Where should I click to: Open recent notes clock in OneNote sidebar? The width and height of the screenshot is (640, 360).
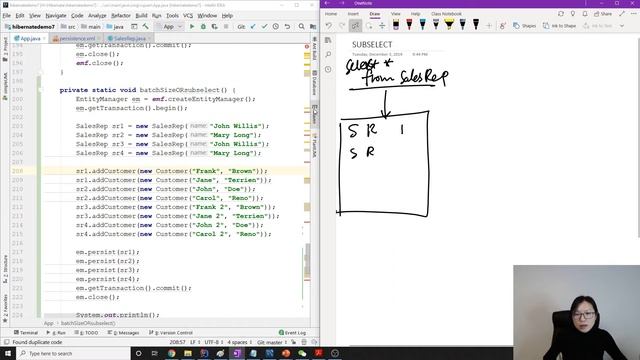click(x=328, y=69)
